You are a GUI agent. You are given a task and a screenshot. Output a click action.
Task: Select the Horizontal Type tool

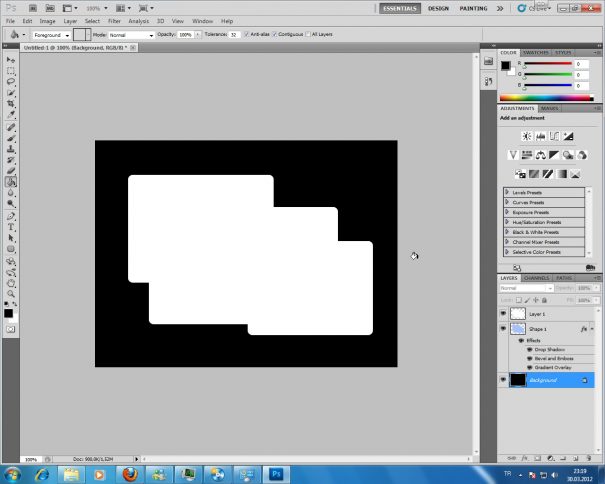tap(11, 227)
